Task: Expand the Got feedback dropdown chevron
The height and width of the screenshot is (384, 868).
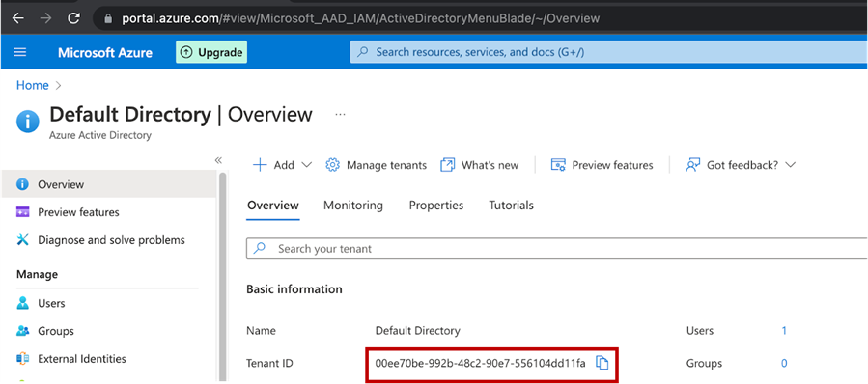Action: pos(790,165)
